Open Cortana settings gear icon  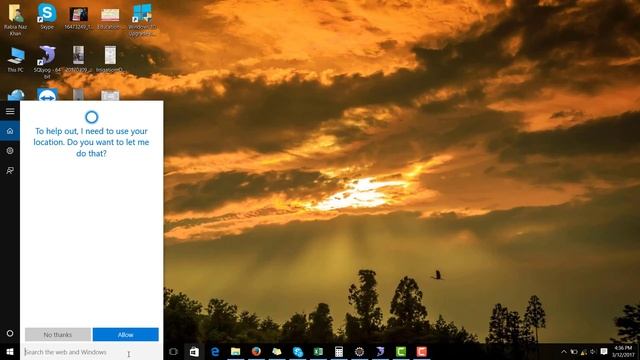tap(10, 151)
